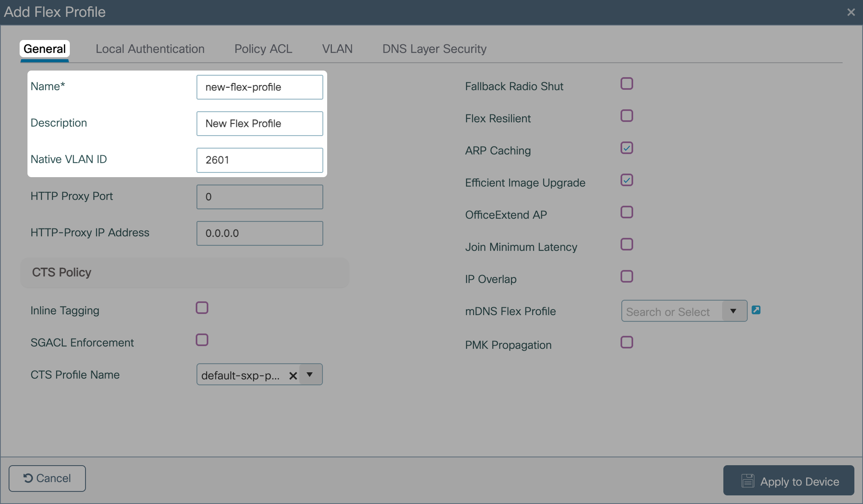Click the mDNS Flex Profile external link icon

click(756, 310)
